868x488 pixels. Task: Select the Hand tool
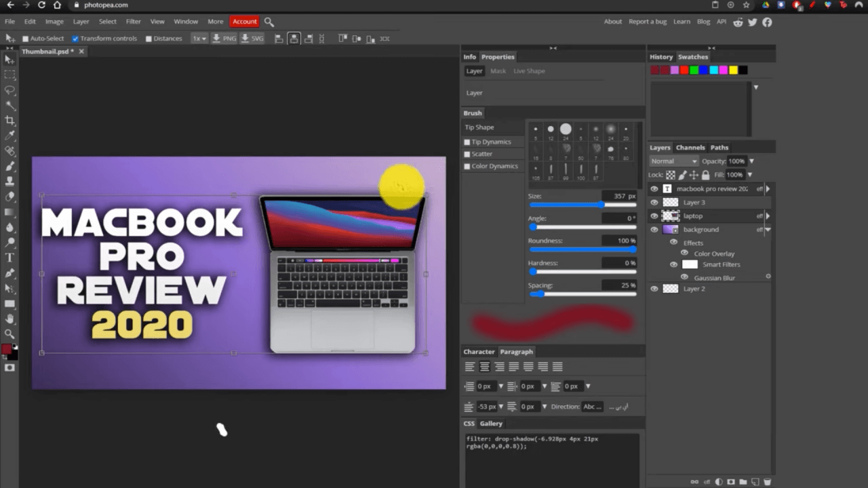10,319
